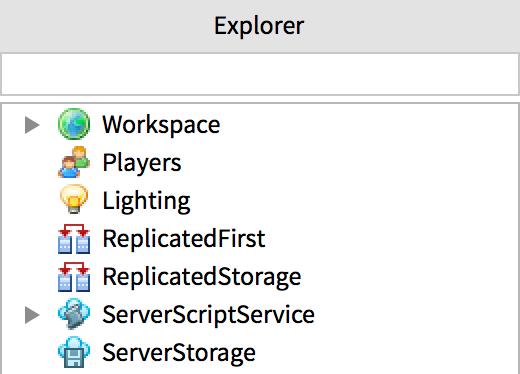Expand the Workspace tree node arrow
520x374 pixels.
[x=32, y=125]
